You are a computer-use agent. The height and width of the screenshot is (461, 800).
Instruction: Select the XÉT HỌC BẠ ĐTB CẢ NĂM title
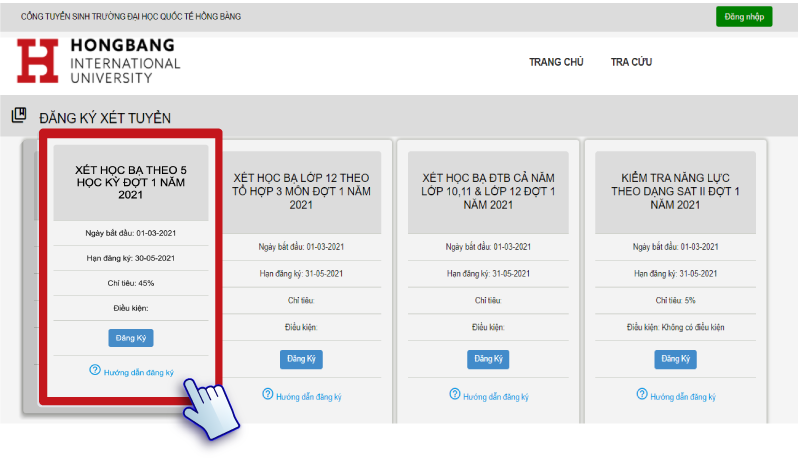(488, 191)
